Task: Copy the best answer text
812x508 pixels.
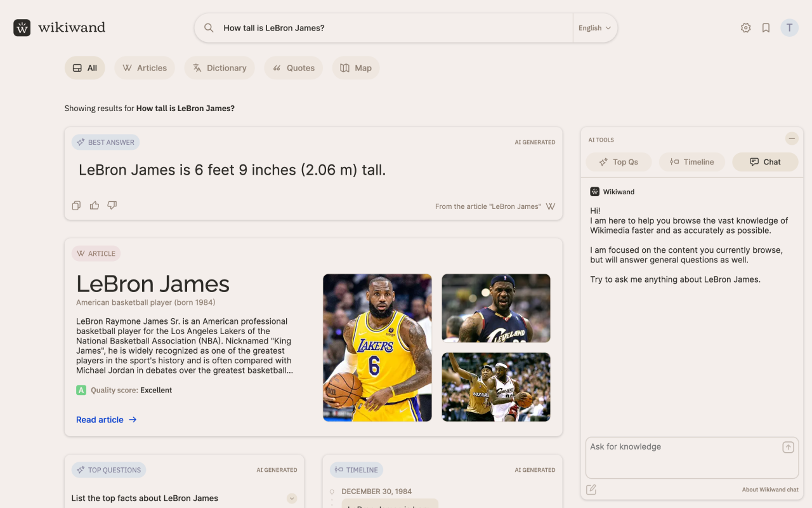Action: 76,205
